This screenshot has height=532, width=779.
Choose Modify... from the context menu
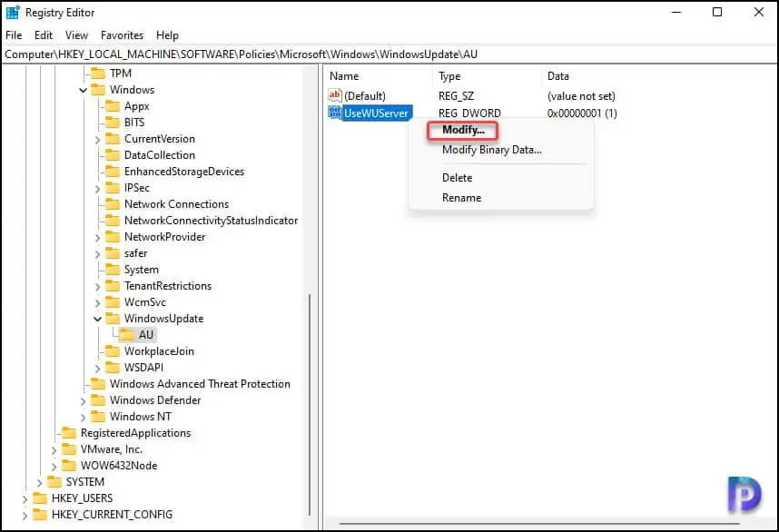tap(463, 130)
